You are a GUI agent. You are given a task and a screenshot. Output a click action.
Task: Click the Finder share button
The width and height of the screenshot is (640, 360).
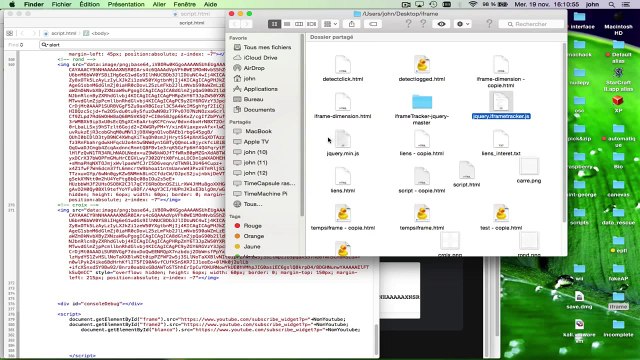pyautogui.click(x=351, y=24)
